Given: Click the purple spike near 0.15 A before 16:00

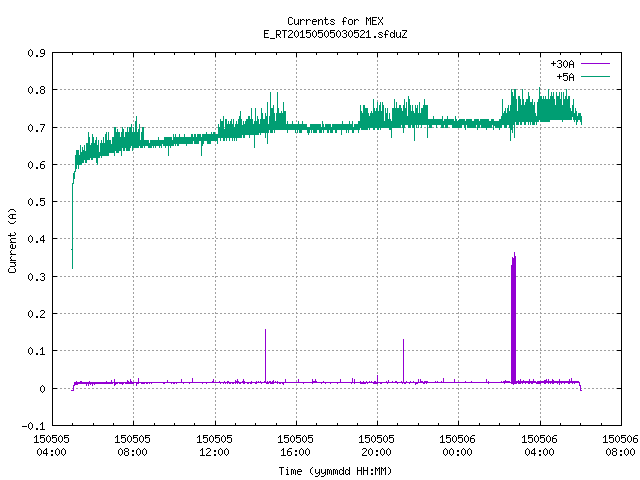Looking at the screenshot, I should click(x=266, y=355).
